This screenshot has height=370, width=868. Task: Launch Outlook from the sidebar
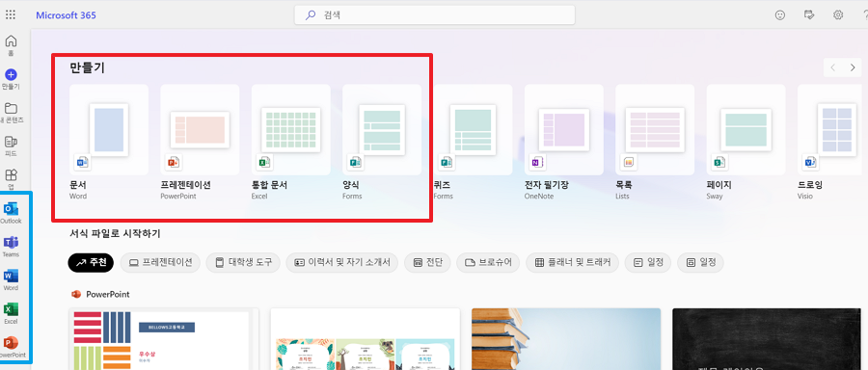pyautogui.click(x=11, y=213)
